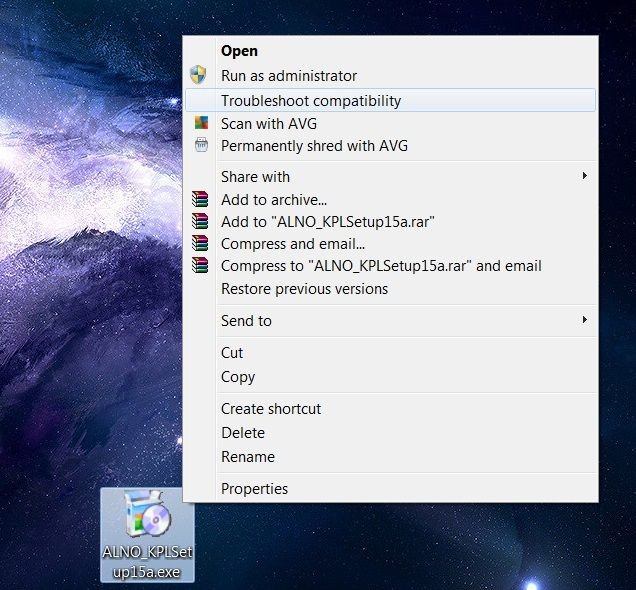This screenshot has height=590, width=636.
Task: Click the WinRAR icon beside Compress and email
Action: click(201, 244)
